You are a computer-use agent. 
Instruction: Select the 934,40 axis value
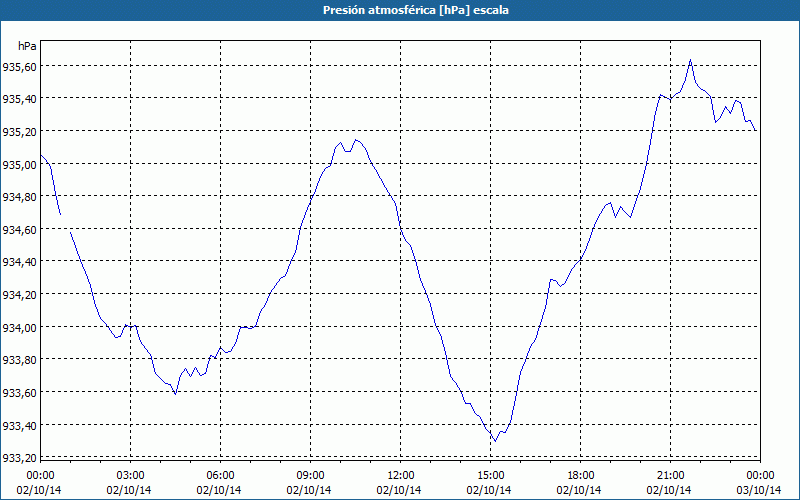[x=19, y=262]
